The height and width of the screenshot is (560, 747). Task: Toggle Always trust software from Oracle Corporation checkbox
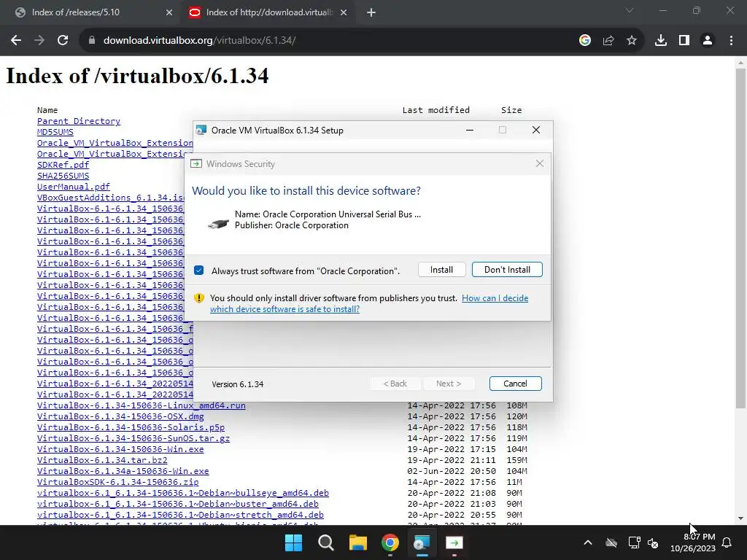coord(199,271)
